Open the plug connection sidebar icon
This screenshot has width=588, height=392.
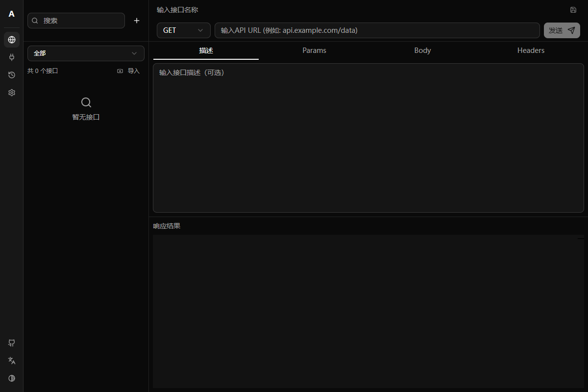(x=12, y=57)
